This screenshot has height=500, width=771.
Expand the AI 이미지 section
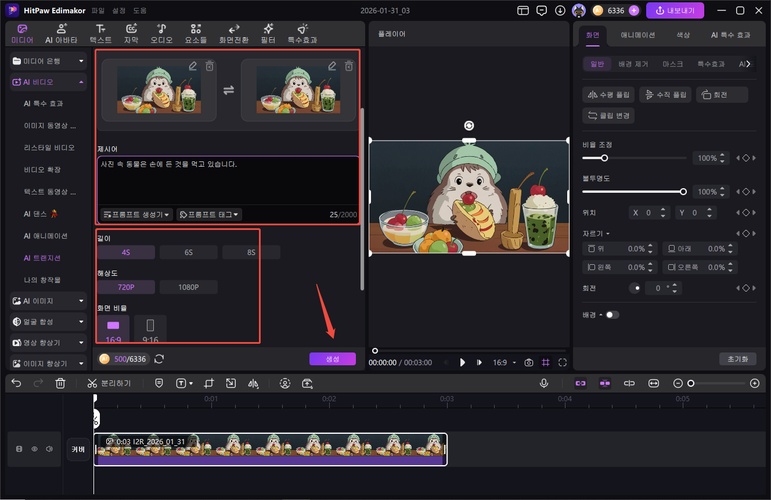coord(48,301)
